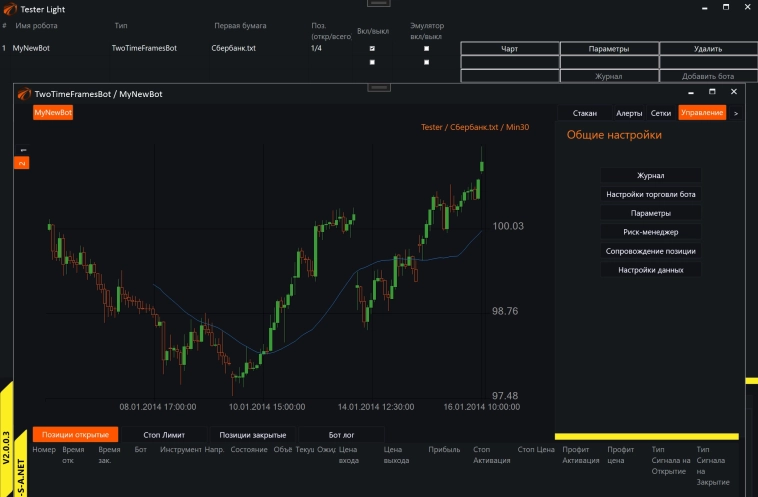Viewport: 758px width, 497px height.
Task: Click the TwoTimeFramesBot window logo icon
Action: coord(24,94)
